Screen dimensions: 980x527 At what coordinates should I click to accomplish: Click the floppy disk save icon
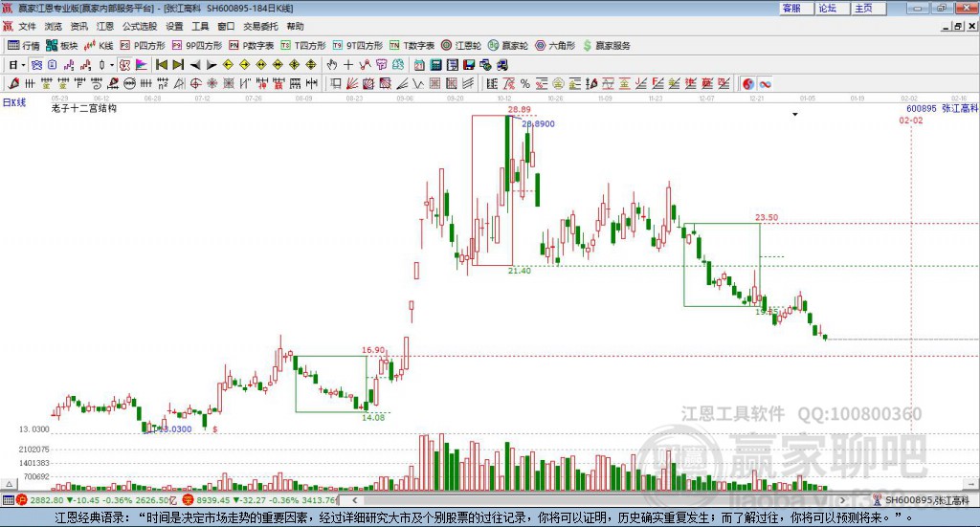(469, 65)
